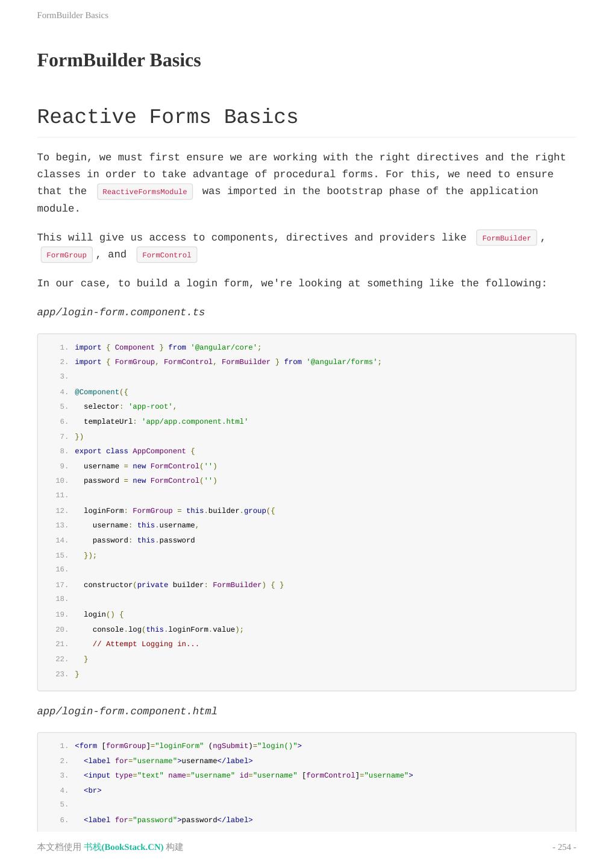Click the app/login-form.component.html file caption
The width and height of the screenshot is (614, 868).
127,711
